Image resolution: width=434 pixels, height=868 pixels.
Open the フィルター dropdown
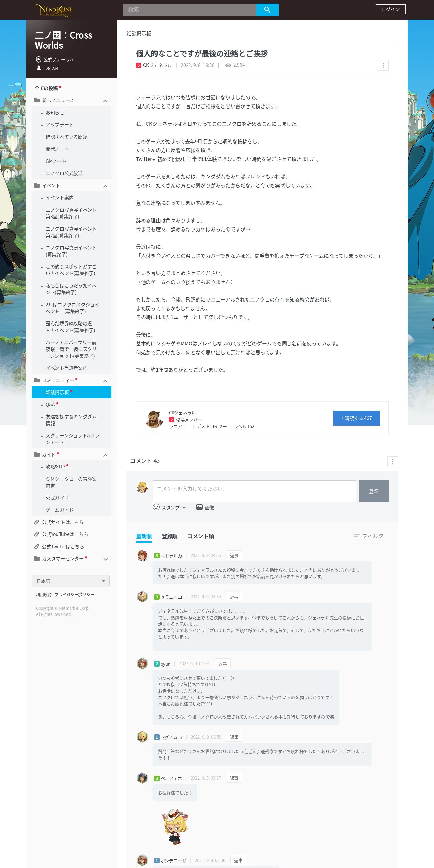[x=371, y=536]
